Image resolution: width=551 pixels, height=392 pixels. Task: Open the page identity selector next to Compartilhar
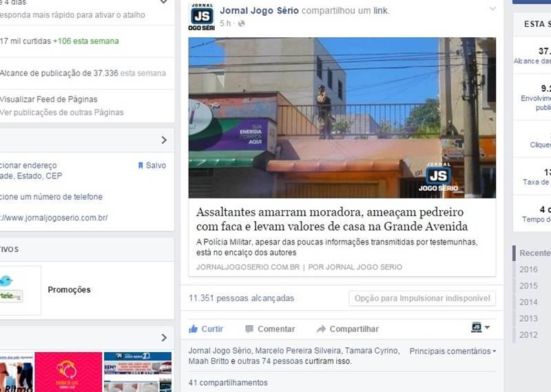pos(480,328)
